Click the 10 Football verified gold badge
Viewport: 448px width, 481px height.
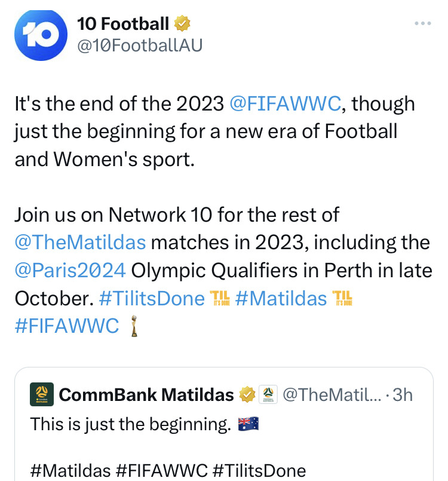click(x=182, y=24)
